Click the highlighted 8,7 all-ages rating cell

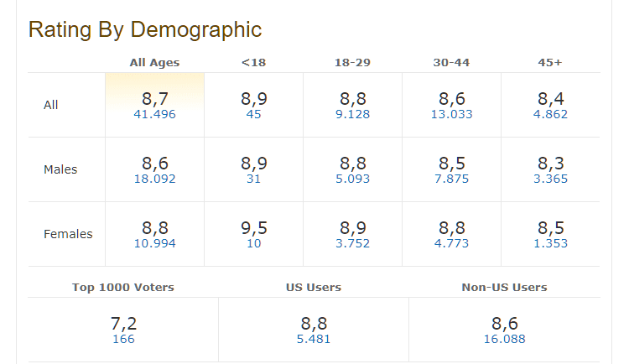pos(154,98)
